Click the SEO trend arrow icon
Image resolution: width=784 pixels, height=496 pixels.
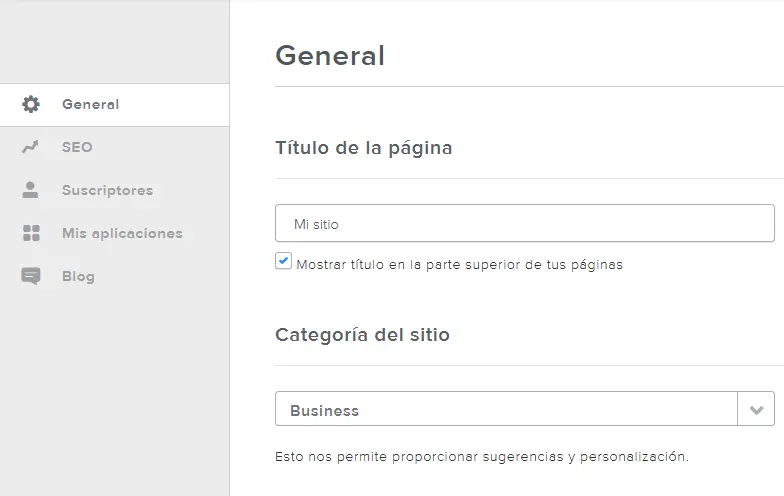(x=31, y=147)
